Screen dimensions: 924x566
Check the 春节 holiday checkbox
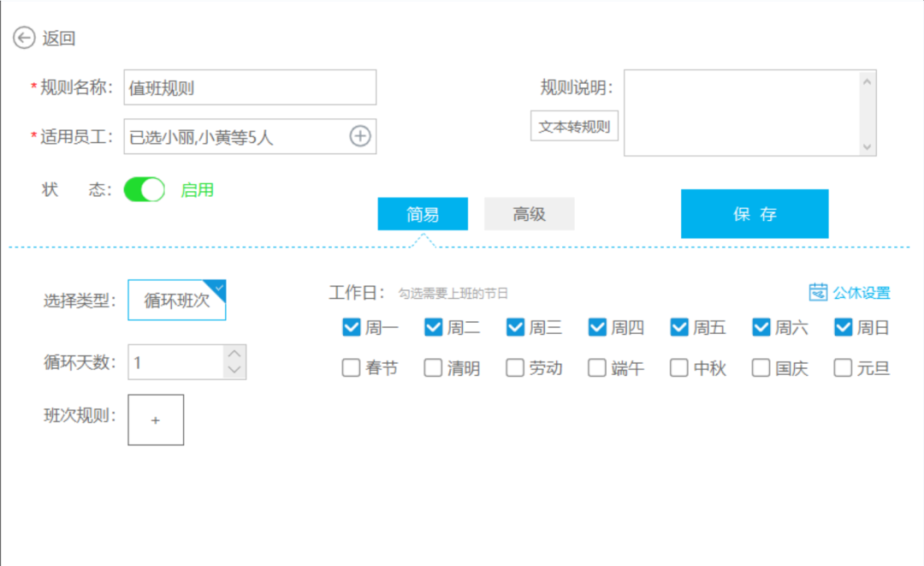[352, 368]
